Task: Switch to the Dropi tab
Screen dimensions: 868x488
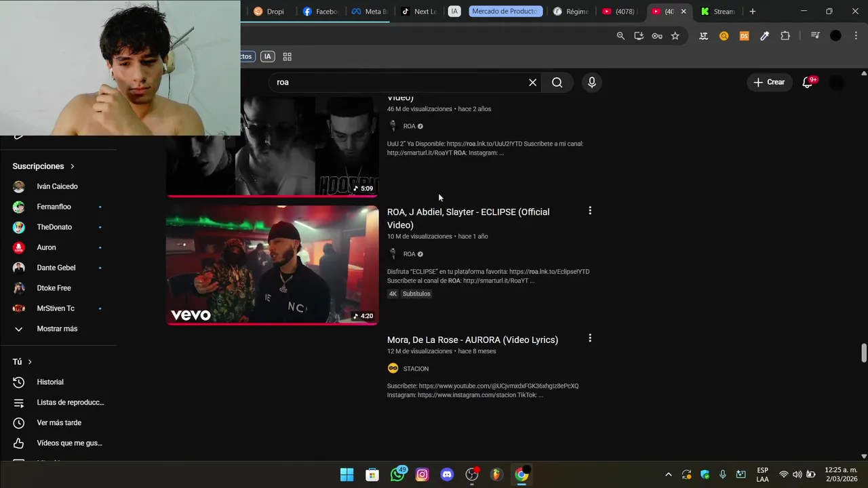Action: point(271,12)
